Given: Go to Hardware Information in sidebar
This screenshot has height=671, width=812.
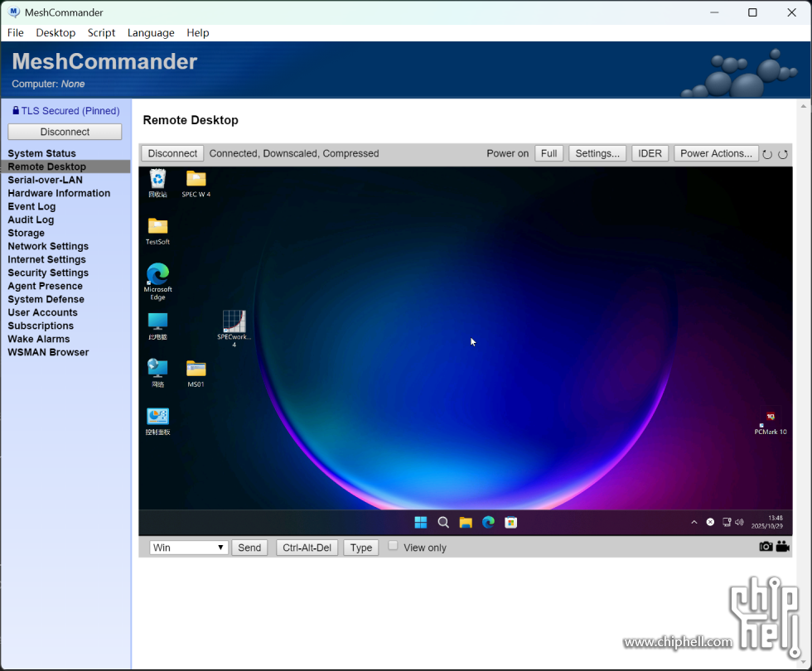Looking at the screenshot, I should 59,193.
